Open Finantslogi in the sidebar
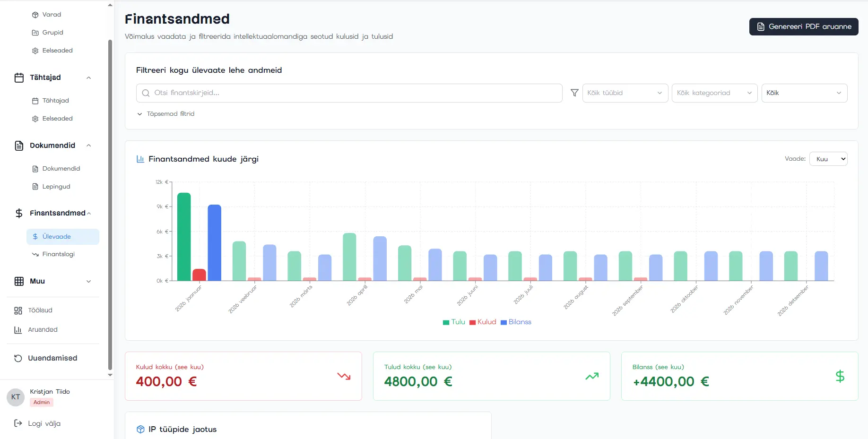This screenshot has height=439, width=868. tap(58, 254)
